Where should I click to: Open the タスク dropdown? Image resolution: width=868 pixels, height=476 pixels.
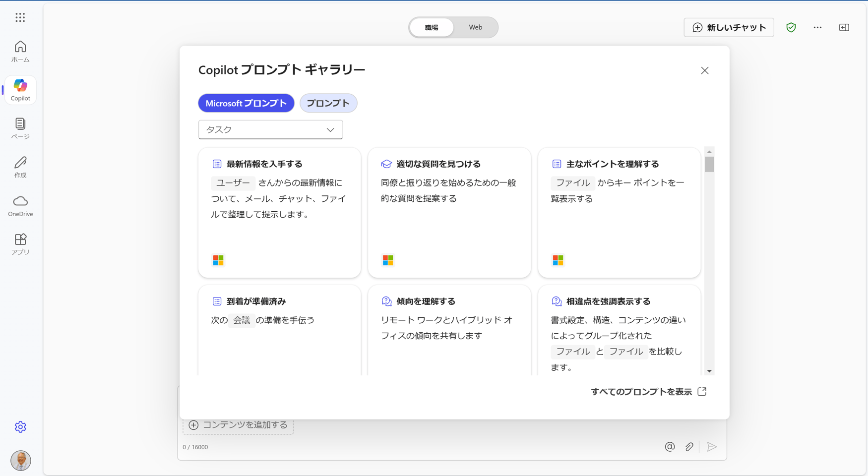(270, 129)
